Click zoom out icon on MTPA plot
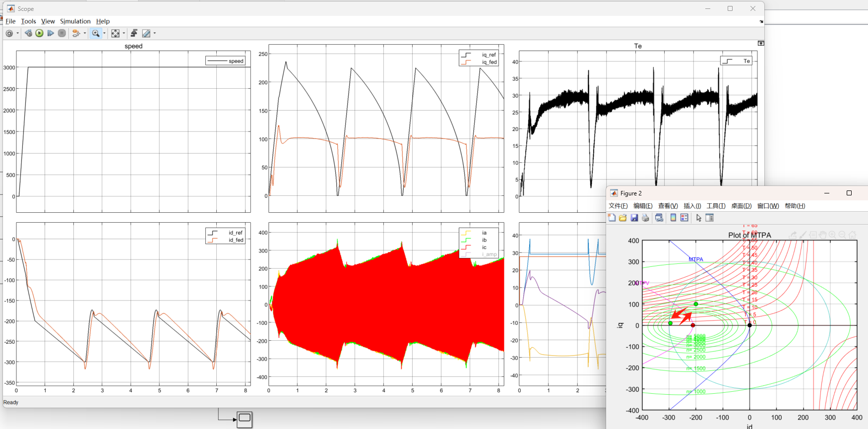The height and width of the screenshot is (429, 868). tap(842, 235)
